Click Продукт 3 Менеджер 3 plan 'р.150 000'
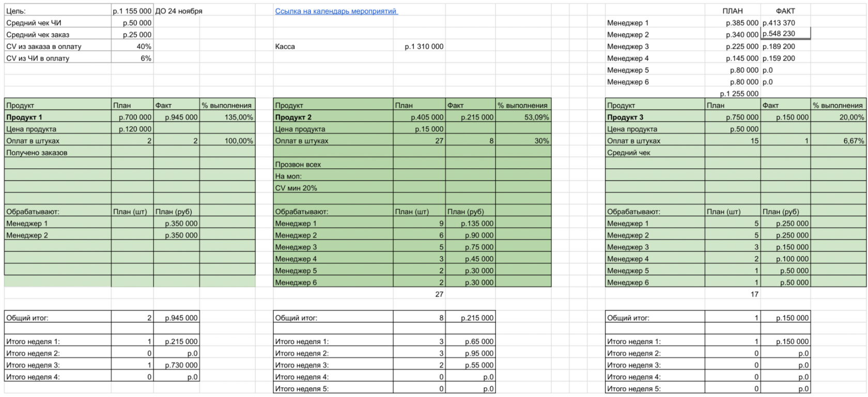 pos(785,247)
